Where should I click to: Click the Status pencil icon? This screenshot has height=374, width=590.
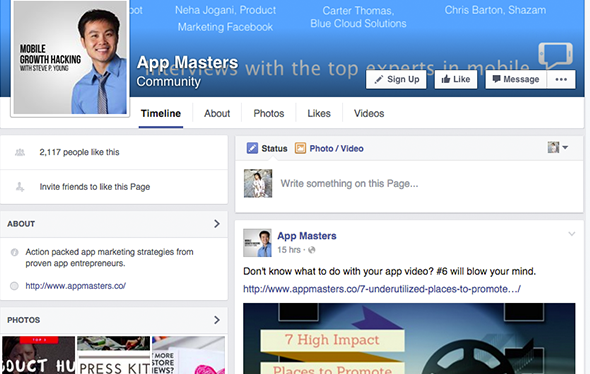click(252, 148)
